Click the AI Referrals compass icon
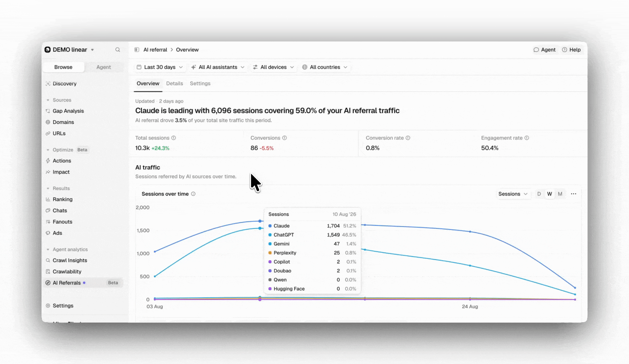629x364 pixels. [48, 283]
